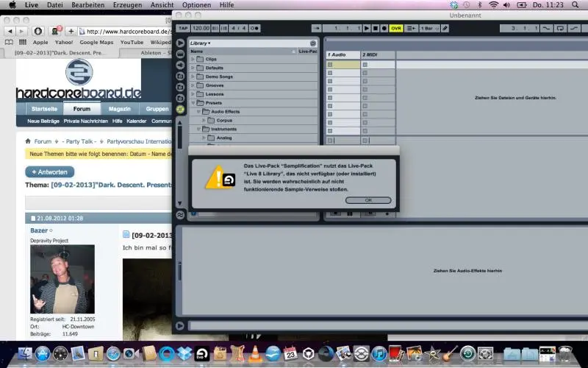Click the 120.00 tempo field
The height and width of the screenshot is (368, 588).
[201, 28]
